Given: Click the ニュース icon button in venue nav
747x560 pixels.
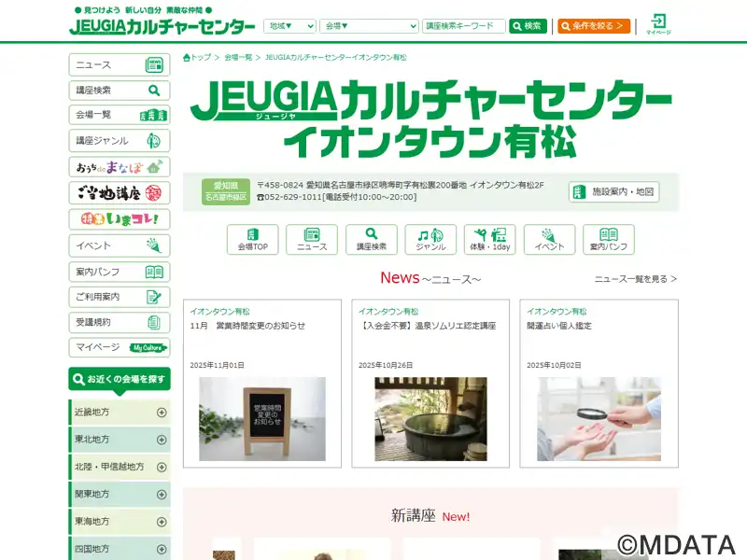Looking at the screenshot, I should pos(312,240).
